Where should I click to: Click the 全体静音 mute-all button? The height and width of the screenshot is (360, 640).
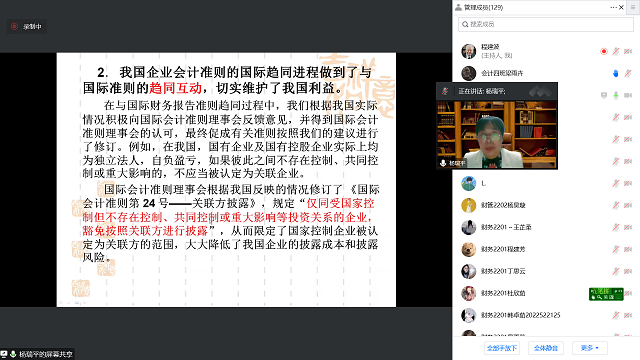click(x=546, y=348)
